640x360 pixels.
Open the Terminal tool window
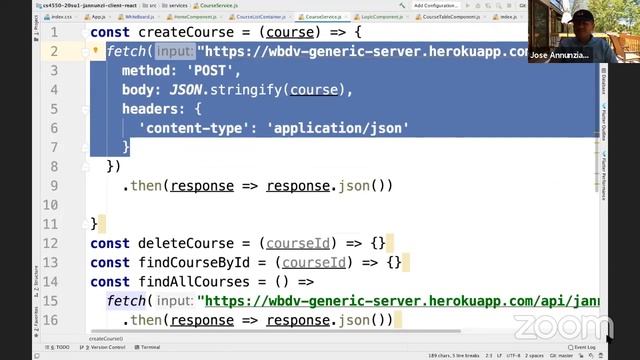pyautogui.click(x=147, y=347)
